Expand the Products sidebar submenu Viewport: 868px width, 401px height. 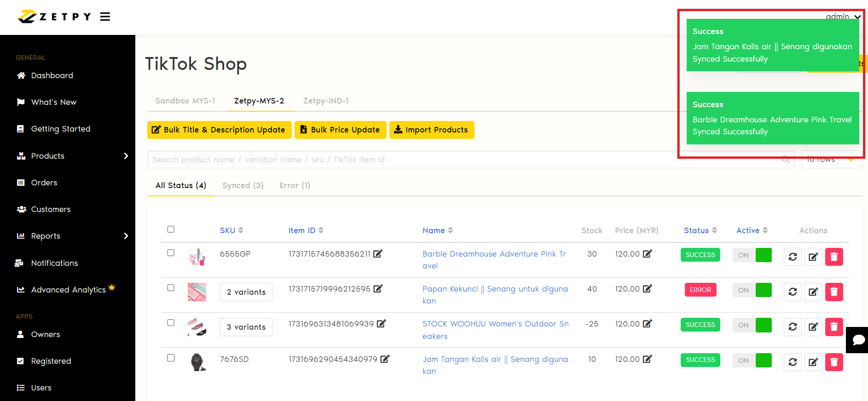[126, 156]
